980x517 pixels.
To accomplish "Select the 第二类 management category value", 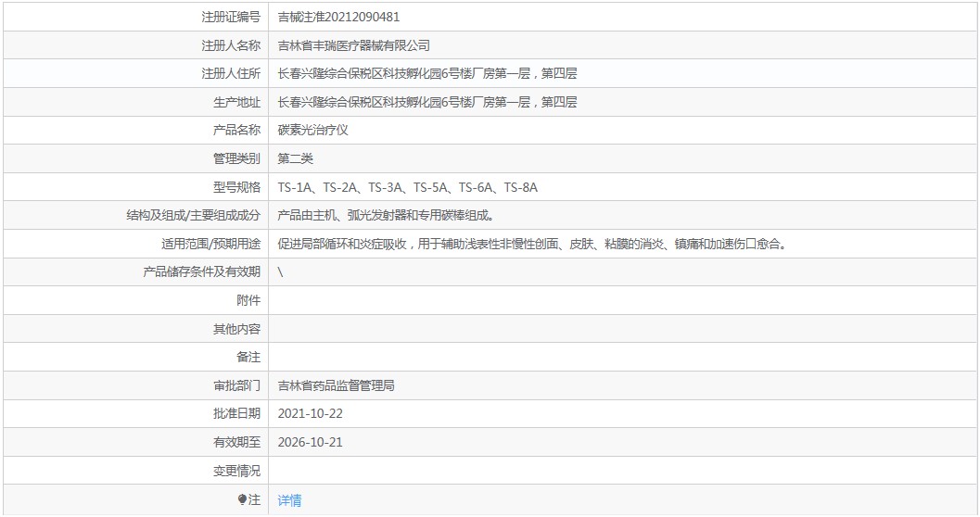I will (x=295, y=158).
